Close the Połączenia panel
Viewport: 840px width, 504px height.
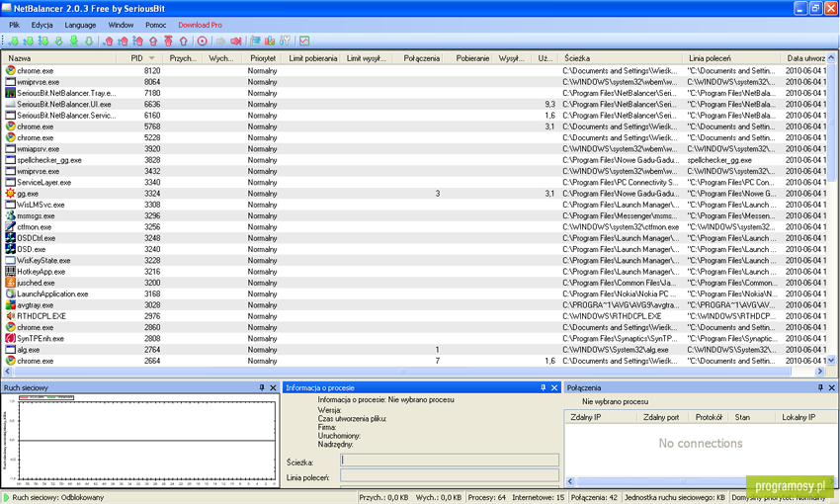(x=832, y=387)
